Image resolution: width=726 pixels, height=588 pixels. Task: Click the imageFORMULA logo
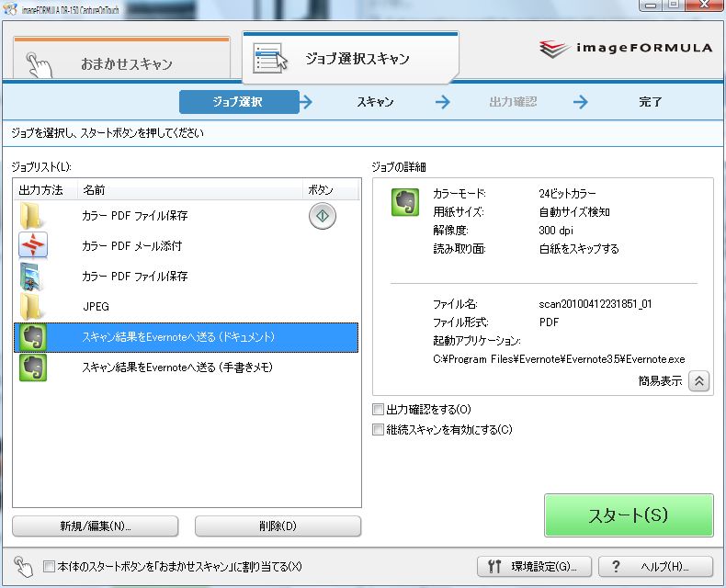(626, 49)
